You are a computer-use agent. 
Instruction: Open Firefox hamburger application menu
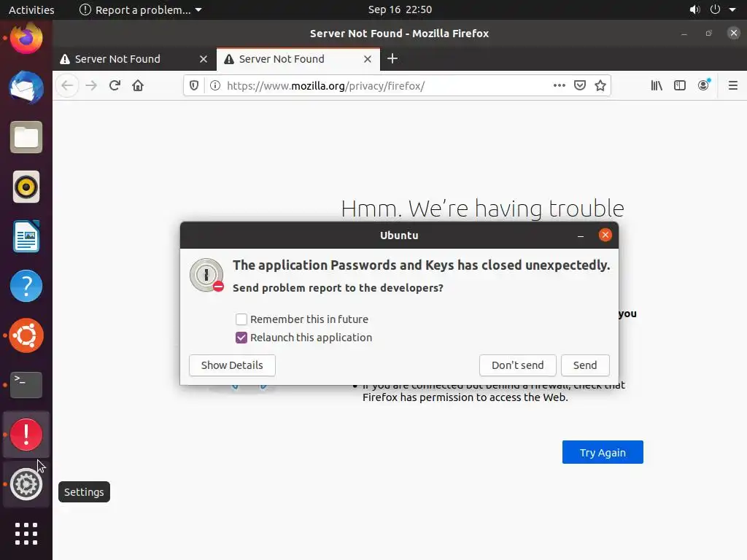(x=733, y=86)
